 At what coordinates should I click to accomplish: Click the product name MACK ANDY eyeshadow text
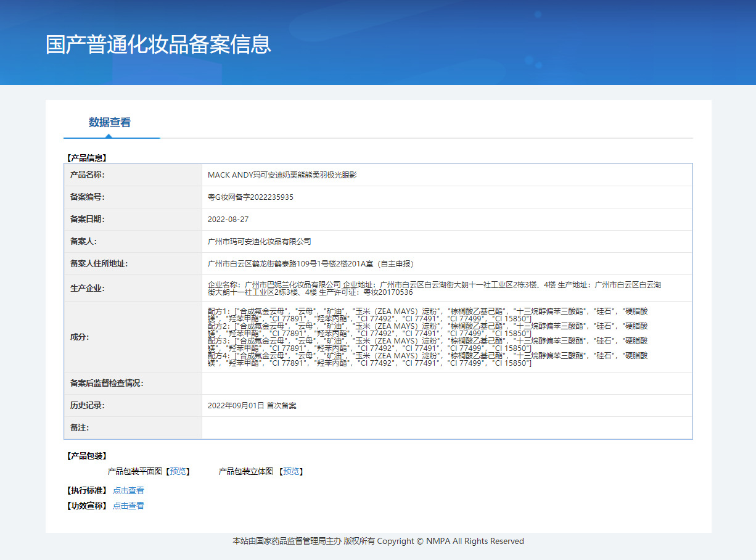282,175
